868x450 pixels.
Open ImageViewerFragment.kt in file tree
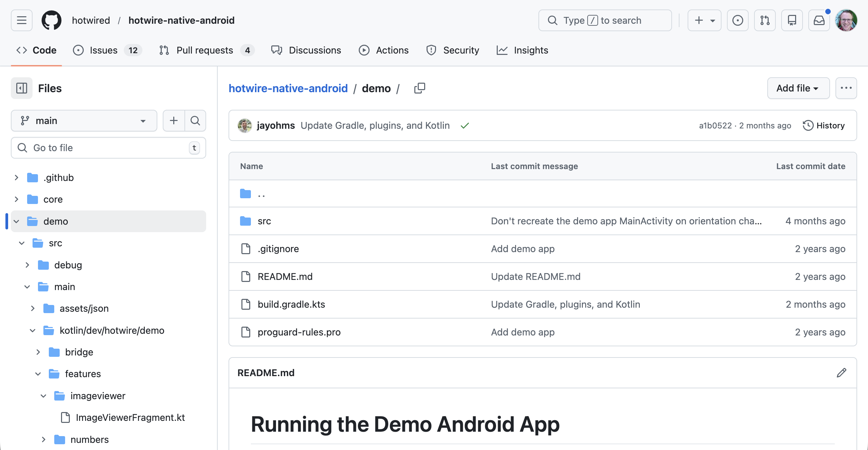130,417
